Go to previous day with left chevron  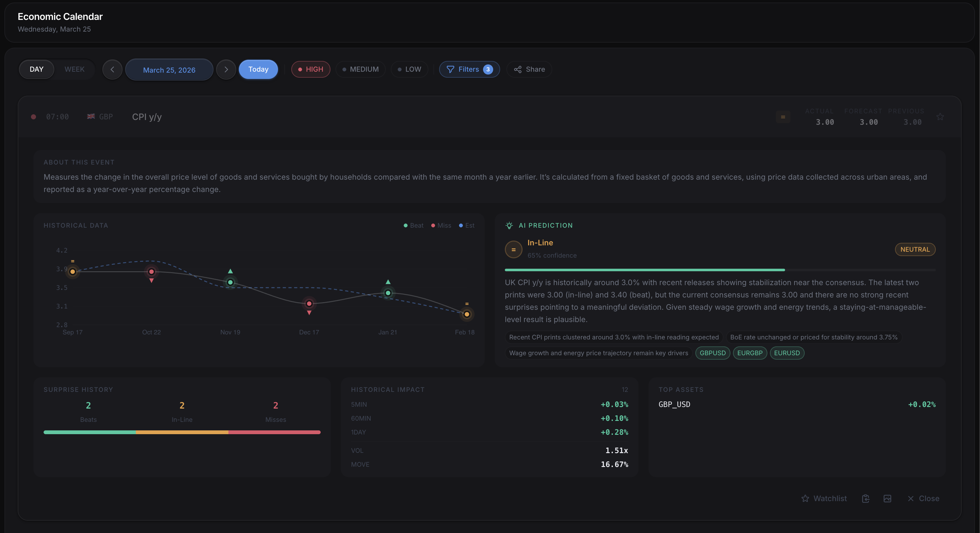click(112, 69)
